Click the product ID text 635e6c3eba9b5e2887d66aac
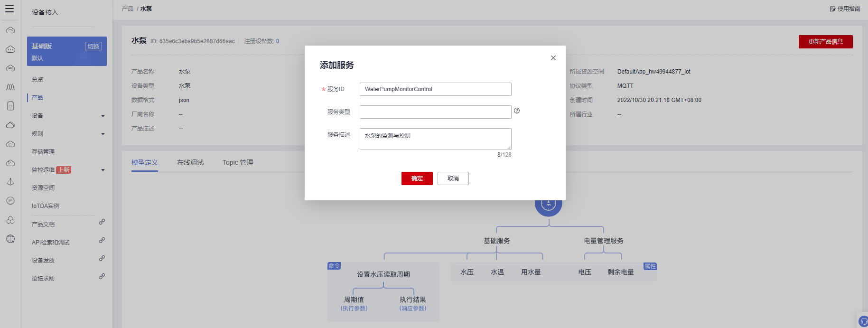This screenshot has width=868, height=328. click(x=197, y=41)
